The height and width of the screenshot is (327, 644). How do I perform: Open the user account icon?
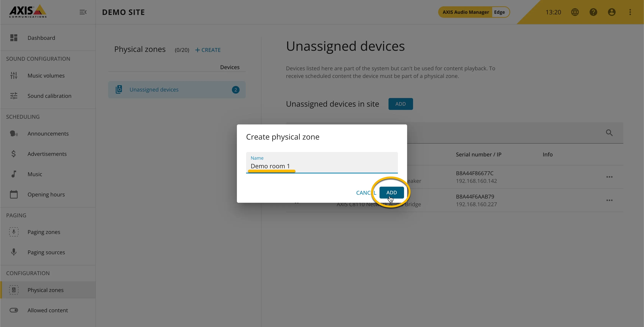pyautogui.click(x=612, y=12)
